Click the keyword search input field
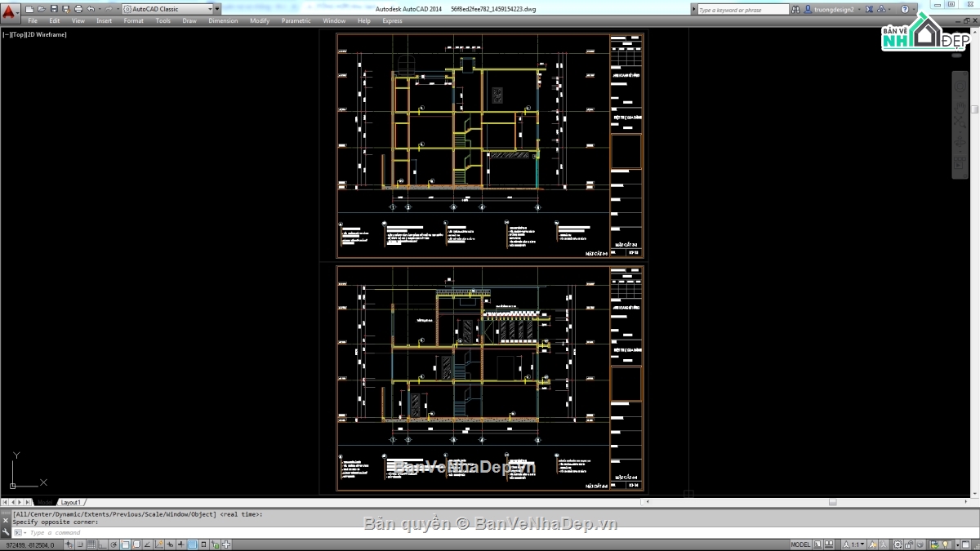The height and width of the screenshot is (551, 980). tap(743, 10)
